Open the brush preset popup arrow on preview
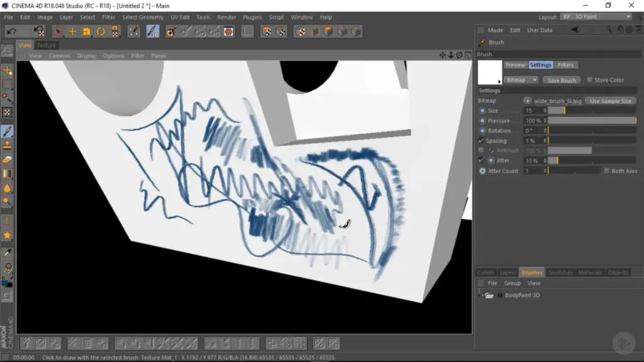The height and width of the screenshot is (362, 644). [x=499, y=81]
